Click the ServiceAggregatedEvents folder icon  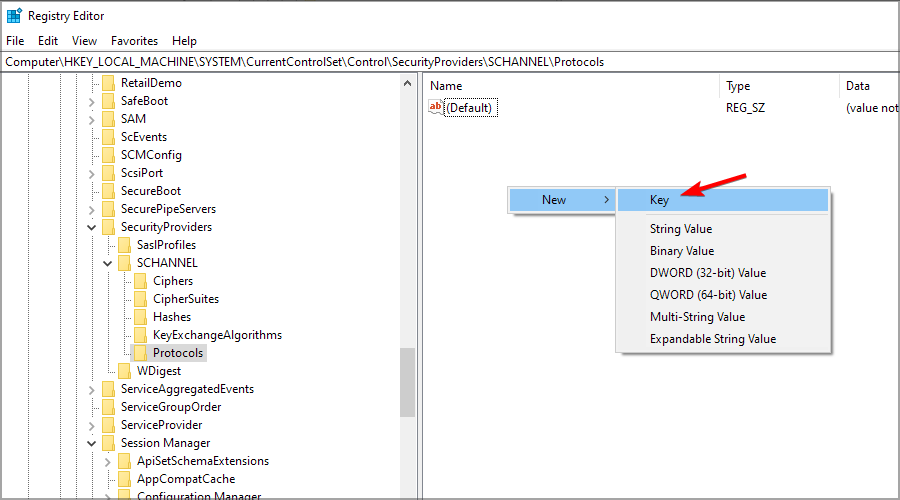click(x=108, y=389)
